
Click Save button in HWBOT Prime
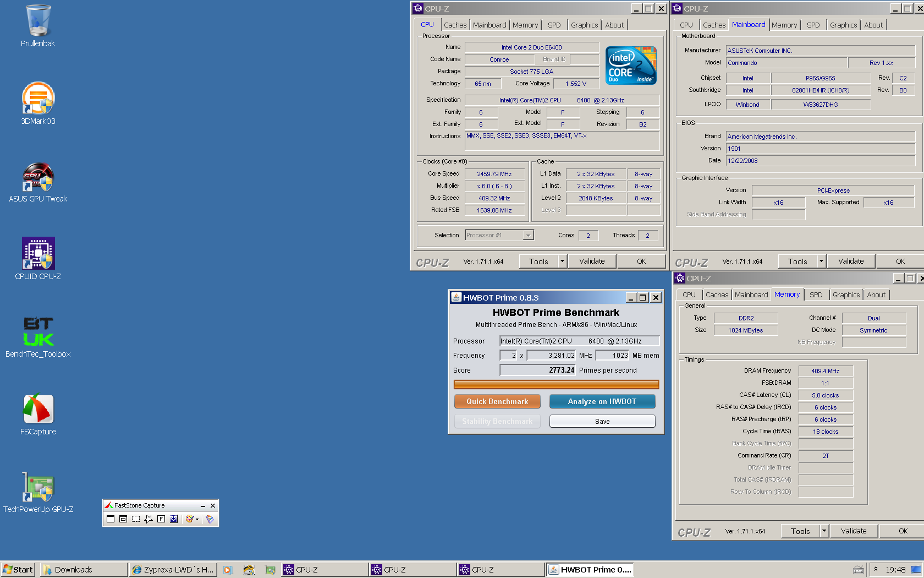click(602, 421)
